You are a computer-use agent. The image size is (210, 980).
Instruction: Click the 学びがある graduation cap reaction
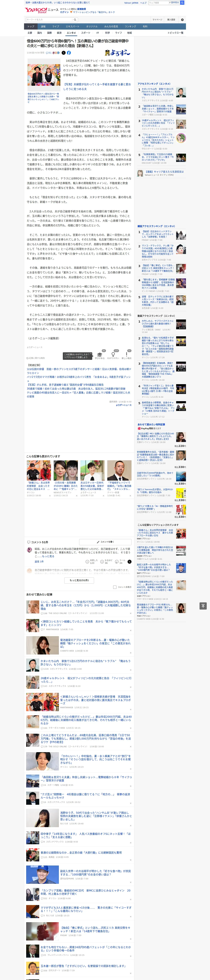coord(100,355)
